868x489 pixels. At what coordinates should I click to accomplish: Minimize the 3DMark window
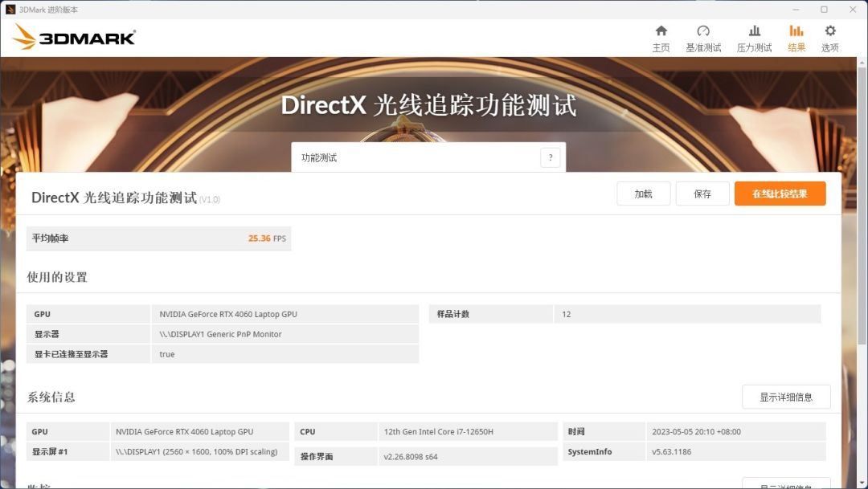tap(796, 10)
